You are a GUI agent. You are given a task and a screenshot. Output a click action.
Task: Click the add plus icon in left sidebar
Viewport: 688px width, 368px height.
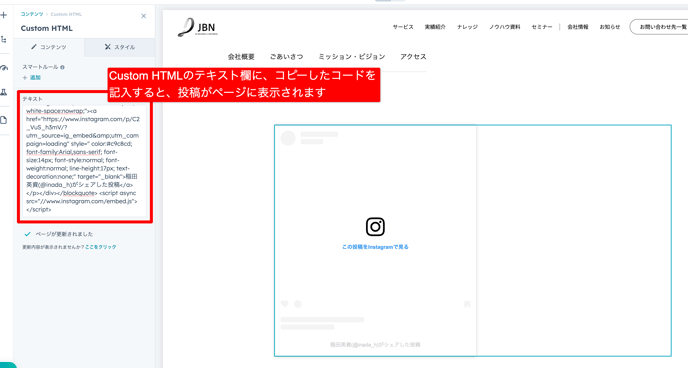pos(4,15)
